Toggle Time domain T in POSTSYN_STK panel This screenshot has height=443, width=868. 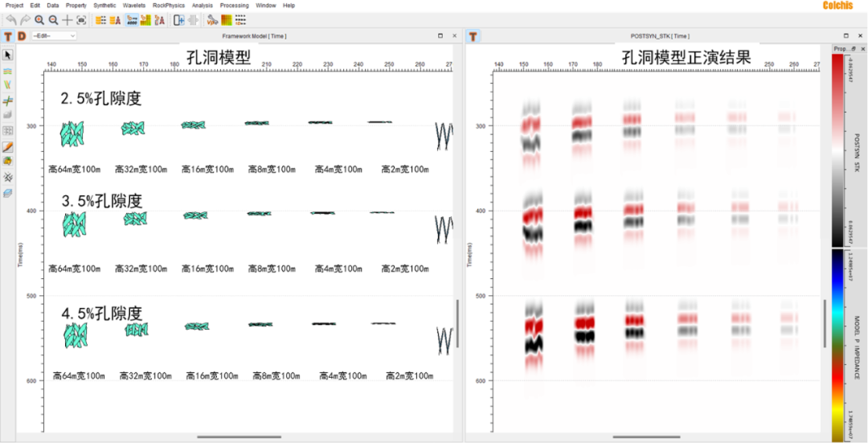coord(473,36)
